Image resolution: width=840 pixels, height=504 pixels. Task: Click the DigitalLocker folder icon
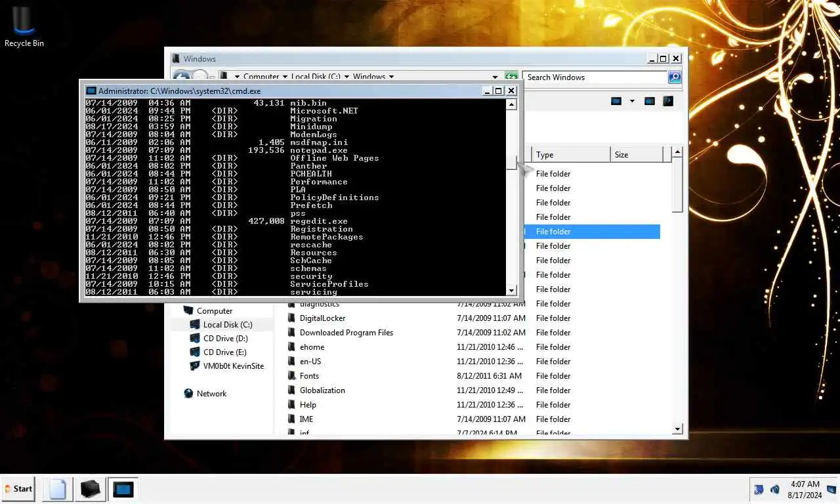pyautogui.click(x=293, y=318)
